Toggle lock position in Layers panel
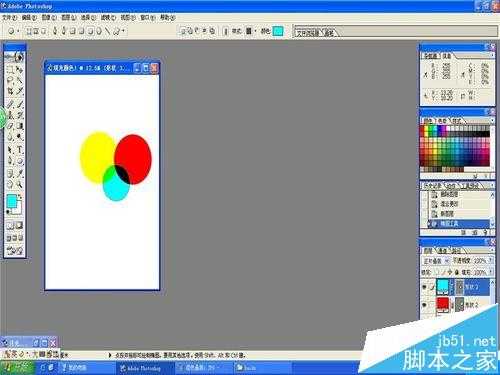The image size is (500, 375). tap(450, 272)
